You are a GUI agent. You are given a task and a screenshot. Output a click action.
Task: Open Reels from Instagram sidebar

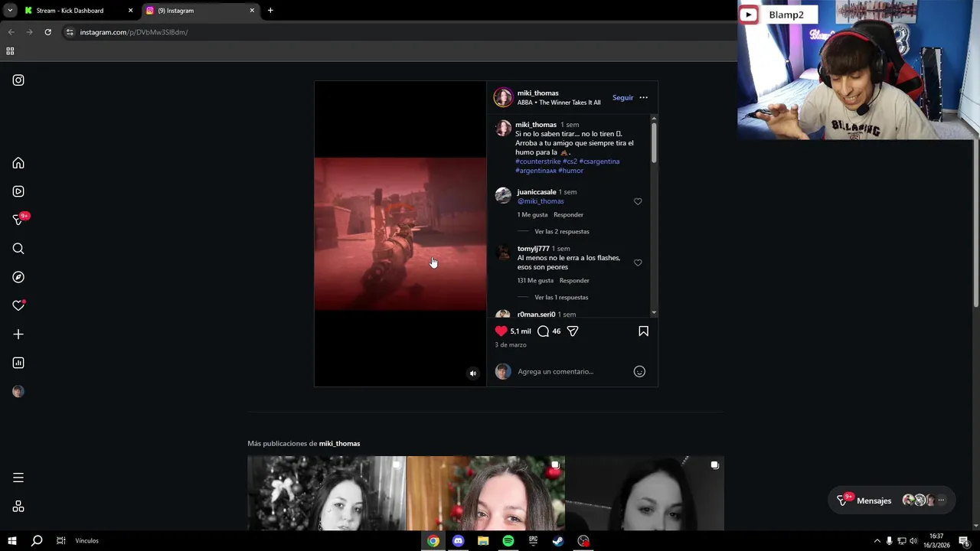tap(18, 191)
